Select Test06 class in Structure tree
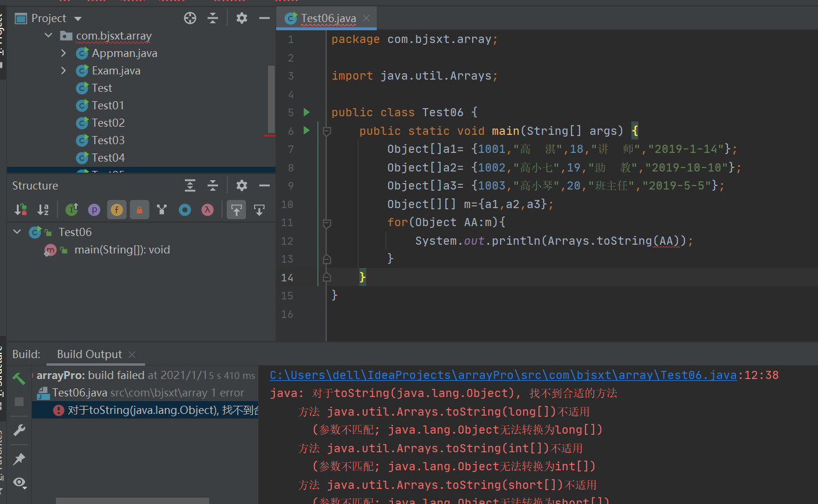818x504 pixels. click(x=75, y=232)
